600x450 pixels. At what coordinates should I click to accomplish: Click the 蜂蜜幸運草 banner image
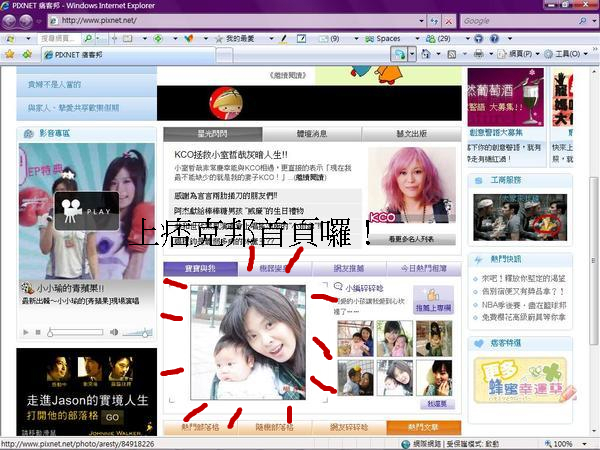click(x=520, y=380)
